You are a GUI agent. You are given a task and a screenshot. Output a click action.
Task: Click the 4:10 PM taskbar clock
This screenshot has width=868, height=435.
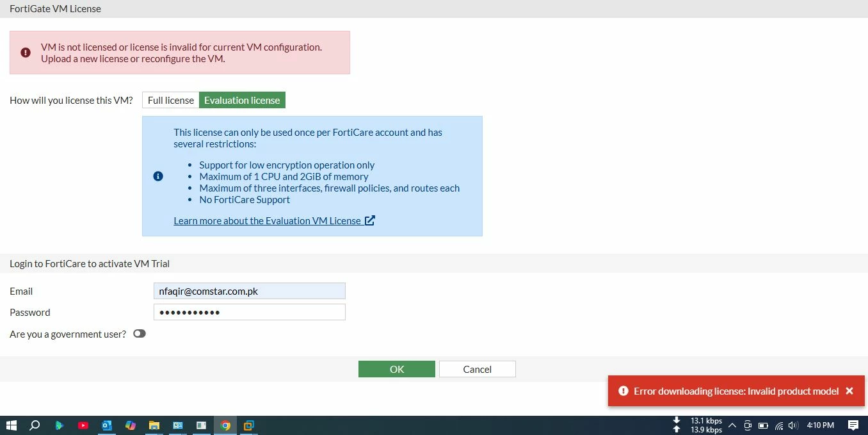click(x=820, y=425)
